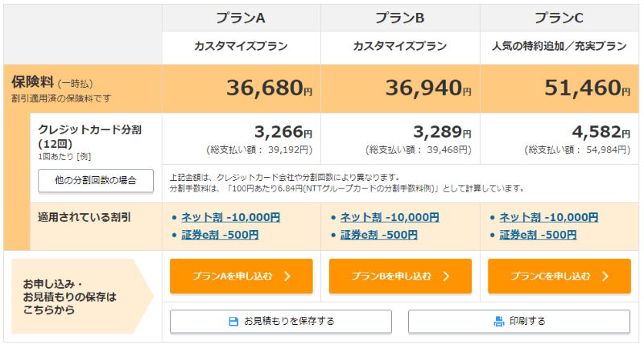Open 証券e割 -500円 link under プランB
Viewport: 644px width, 345px height.
click(378, 235)
